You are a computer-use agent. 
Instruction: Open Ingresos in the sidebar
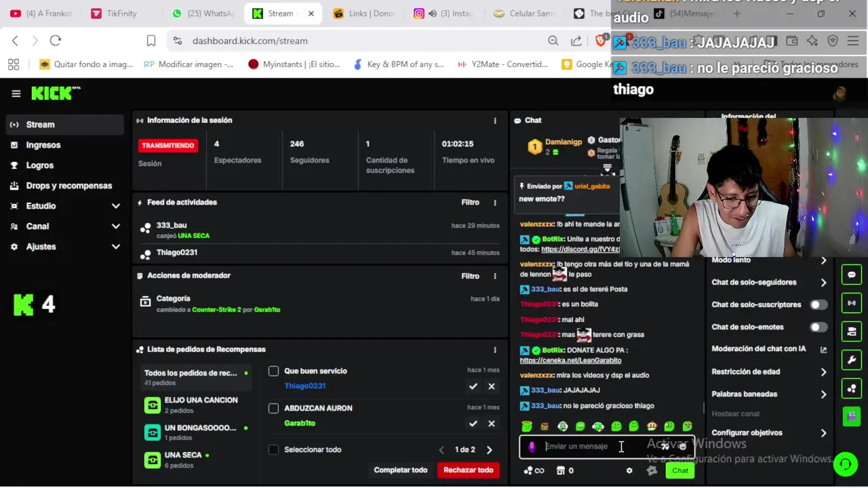tap(65, 145)
